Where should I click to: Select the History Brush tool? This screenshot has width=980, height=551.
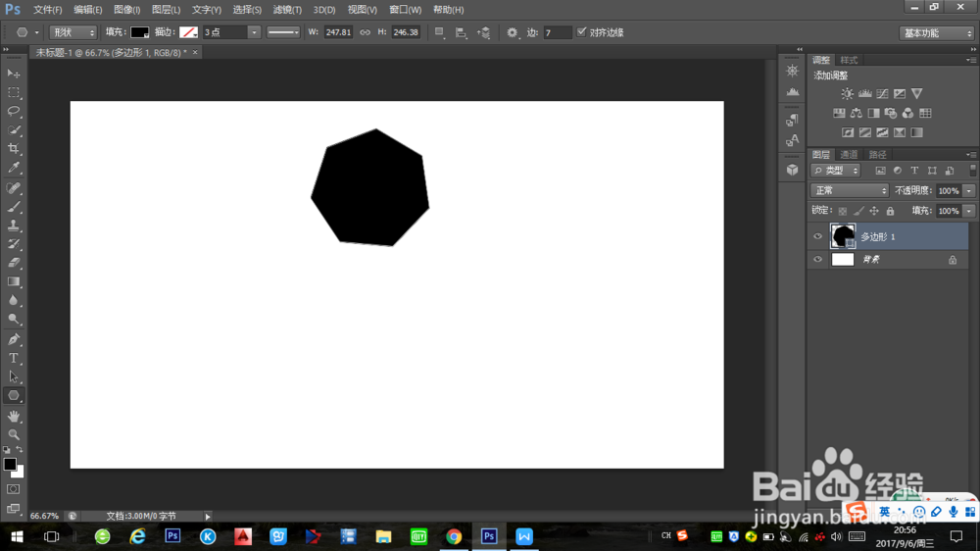[x=13, y=244]
